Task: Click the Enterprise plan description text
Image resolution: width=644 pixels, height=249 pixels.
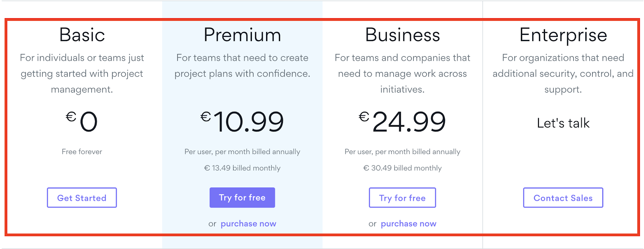Action: [x=563, y=74]
